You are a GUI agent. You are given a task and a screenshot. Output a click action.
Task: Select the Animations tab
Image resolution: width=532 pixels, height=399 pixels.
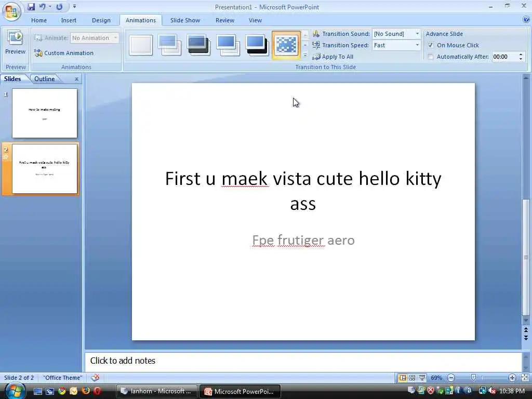(x=140, y=20)
